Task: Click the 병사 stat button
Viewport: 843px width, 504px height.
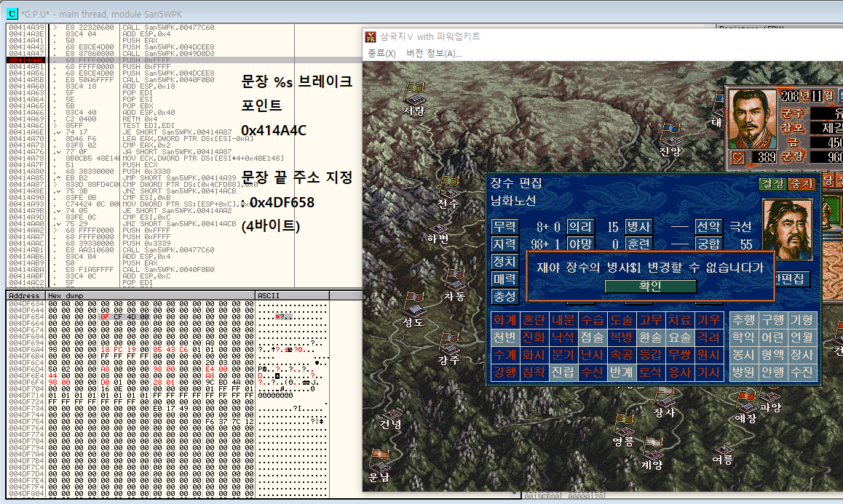Action: [638, 227]
